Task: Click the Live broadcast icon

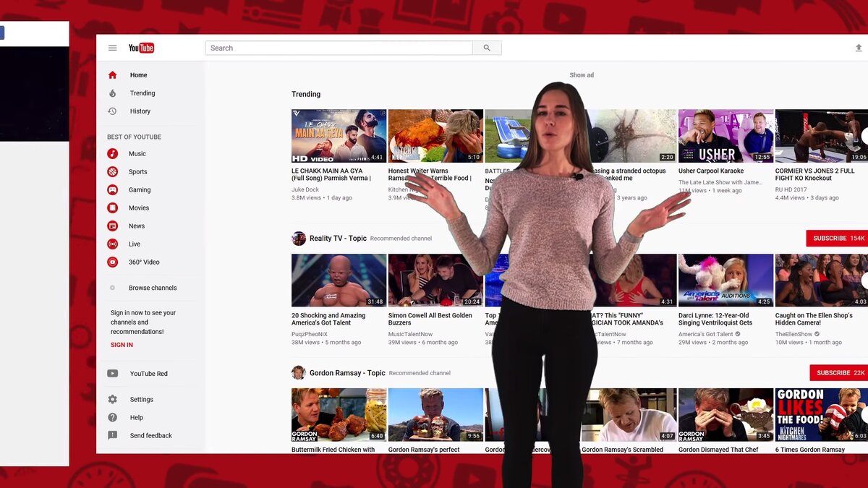Action: point(112,244)
